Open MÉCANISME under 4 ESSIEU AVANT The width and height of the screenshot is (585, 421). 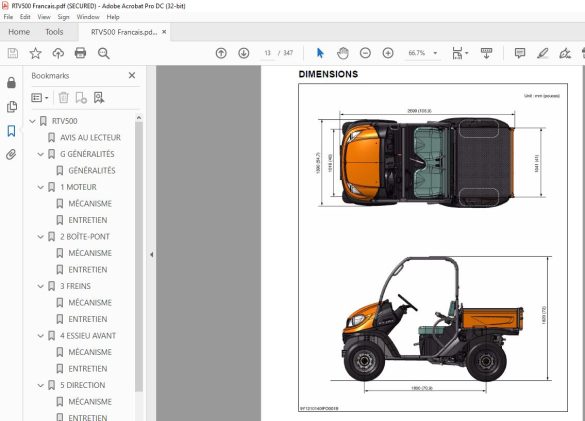point(90,352)
